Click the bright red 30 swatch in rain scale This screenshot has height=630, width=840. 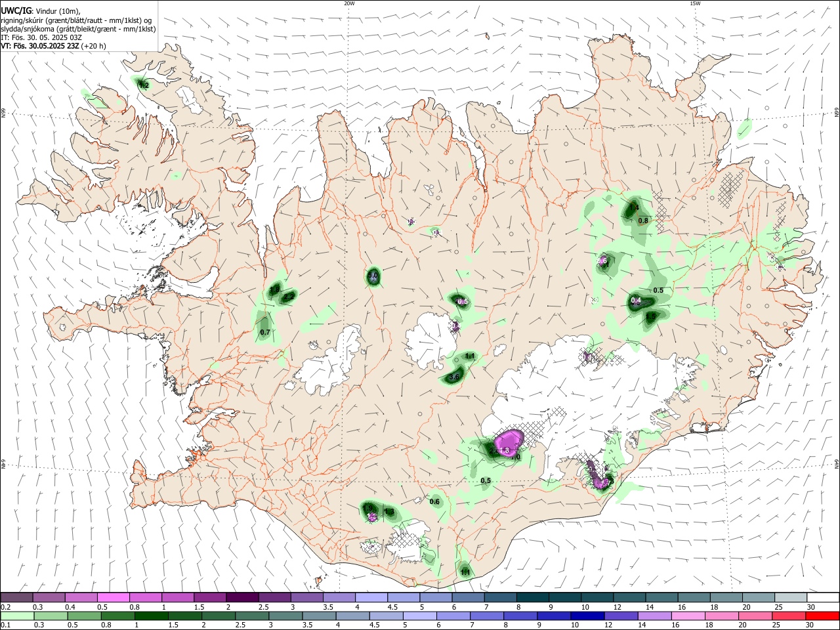824,616
